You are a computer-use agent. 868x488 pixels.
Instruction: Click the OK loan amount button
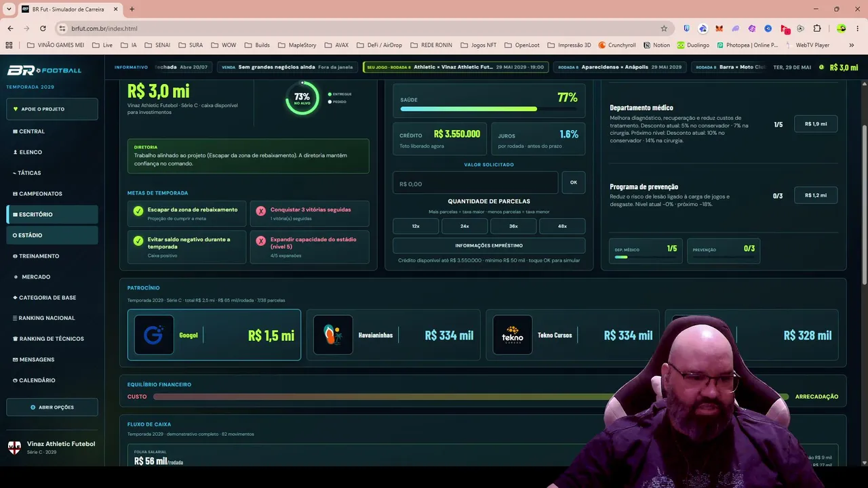tap(574, 182)
